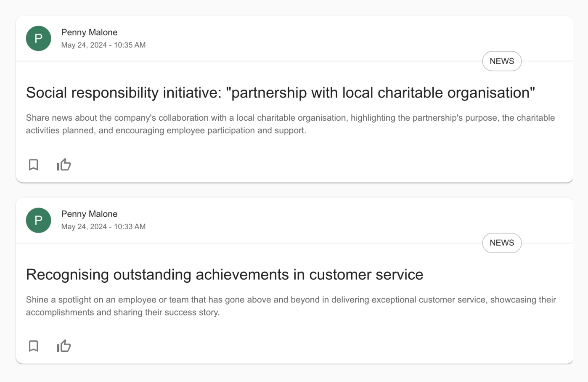This screenshot has width=588, height=382.
Task: Like the social responsibility initiative post
Action: coord(64,164)
